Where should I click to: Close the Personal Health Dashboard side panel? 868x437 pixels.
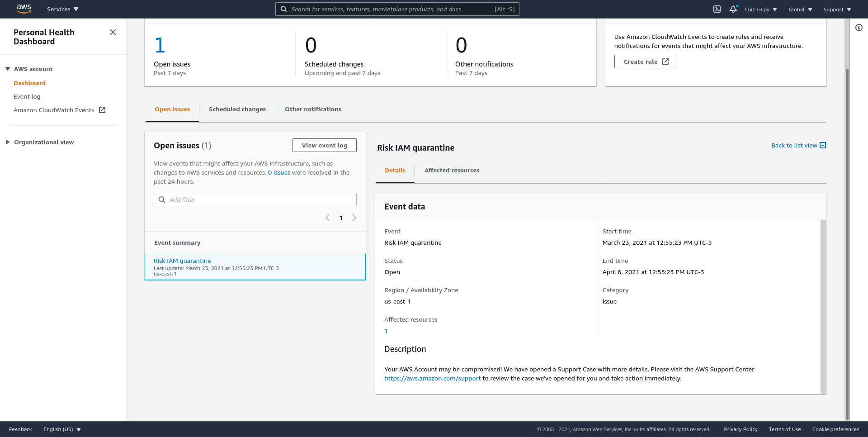tap(113, 32)
